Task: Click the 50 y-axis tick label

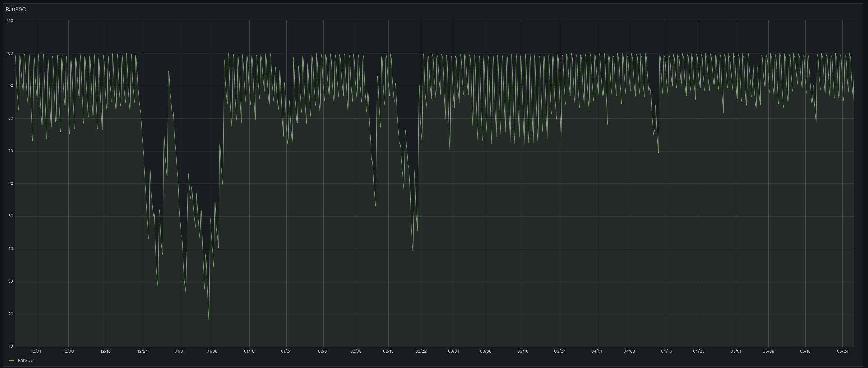Action: pos(11,216)
